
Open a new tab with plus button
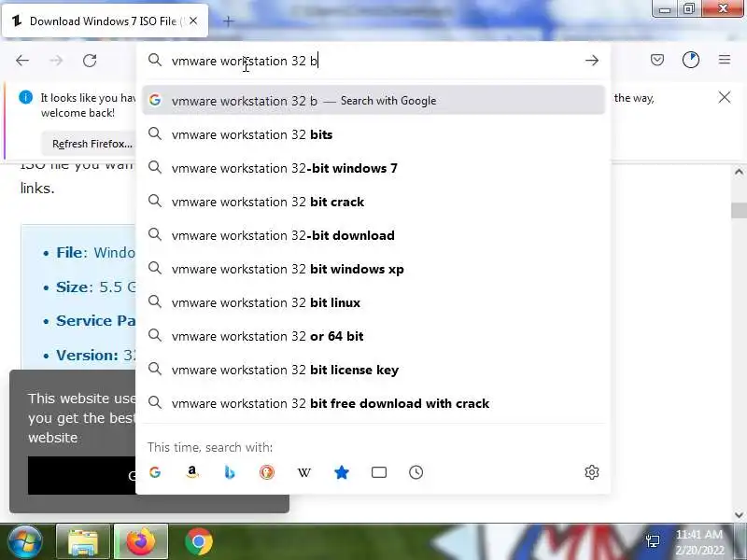(228, 21)
